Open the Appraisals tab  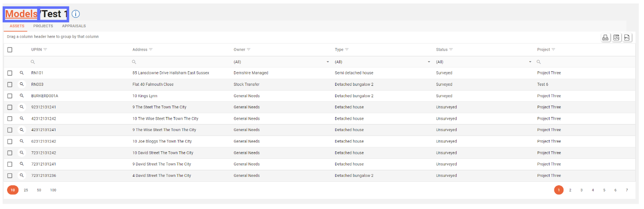pyautogui.click(x=74, y=26)
